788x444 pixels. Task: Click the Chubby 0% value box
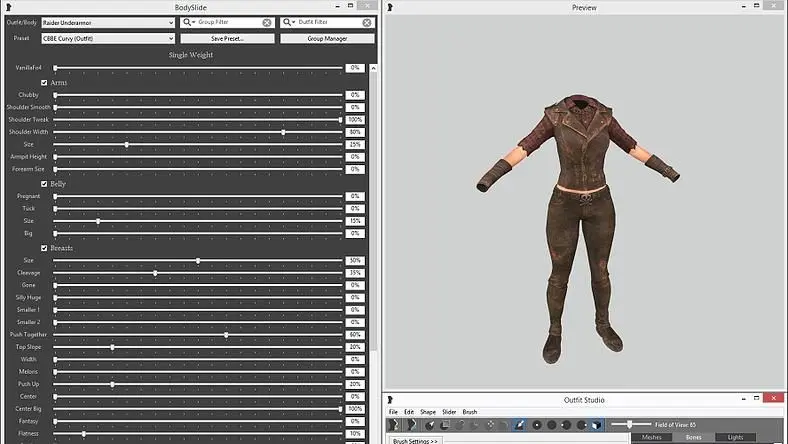(x=355, y=95)
